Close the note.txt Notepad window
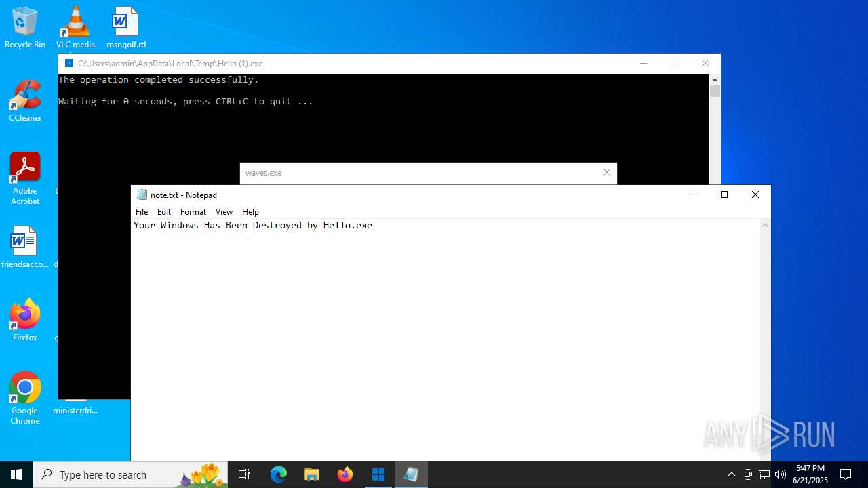Screen dimensions: 868x488 [x=755, y=195]
